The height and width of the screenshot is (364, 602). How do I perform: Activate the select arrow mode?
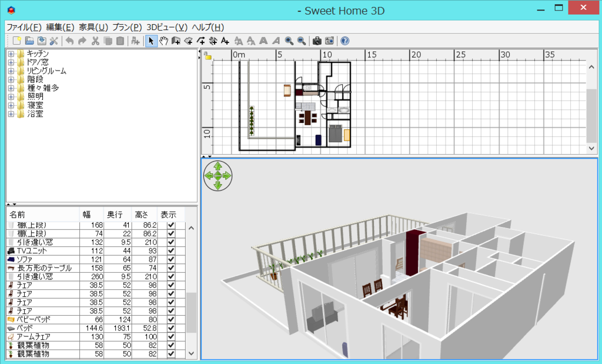[151, 41]
